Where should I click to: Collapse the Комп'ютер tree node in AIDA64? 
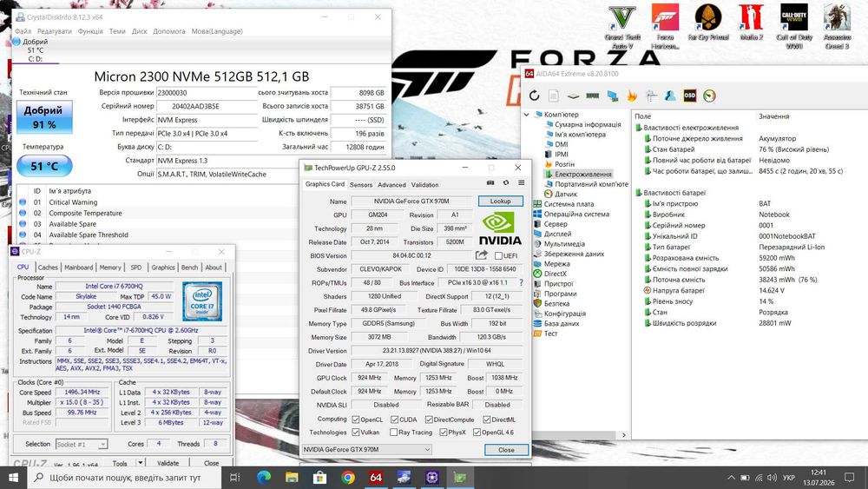[527, 115]
